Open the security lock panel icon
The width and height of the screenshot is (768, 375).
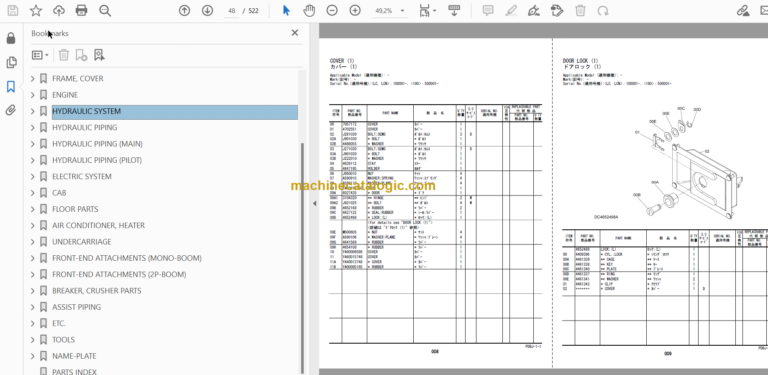11,38
